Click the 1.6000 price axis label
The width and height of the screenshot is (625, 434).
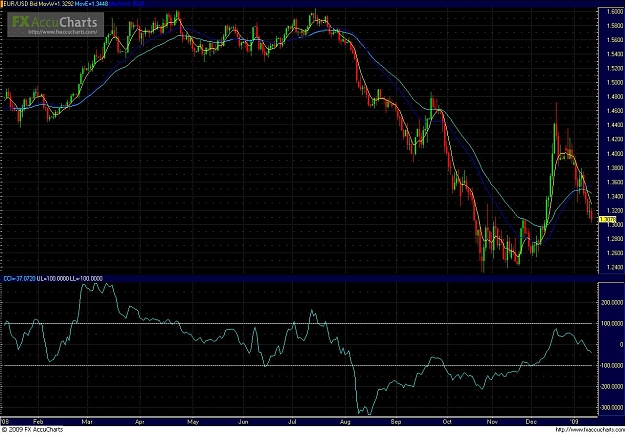coord(614,12)
